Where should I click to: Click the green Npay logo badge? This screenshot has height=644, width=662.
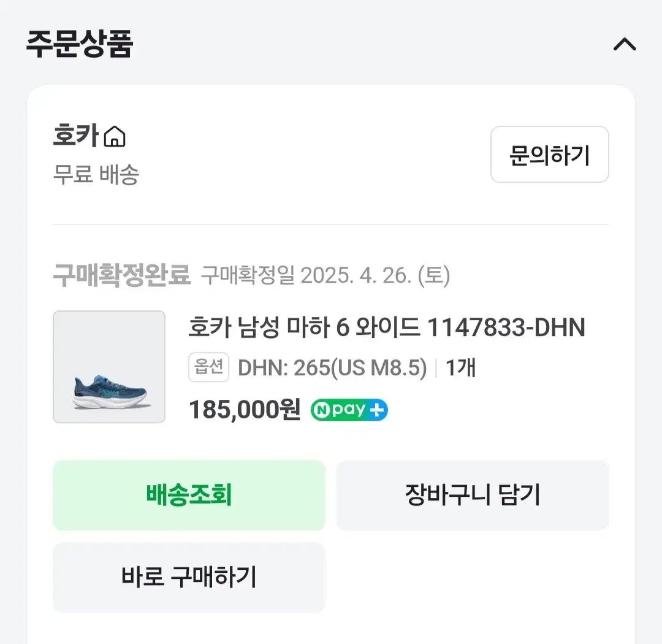[341, 410]
